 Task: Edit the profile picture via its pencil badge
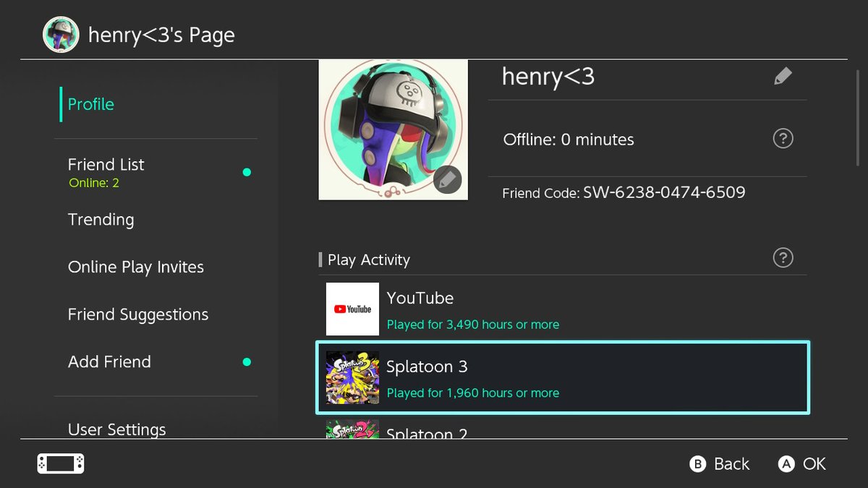pos(448,179)
